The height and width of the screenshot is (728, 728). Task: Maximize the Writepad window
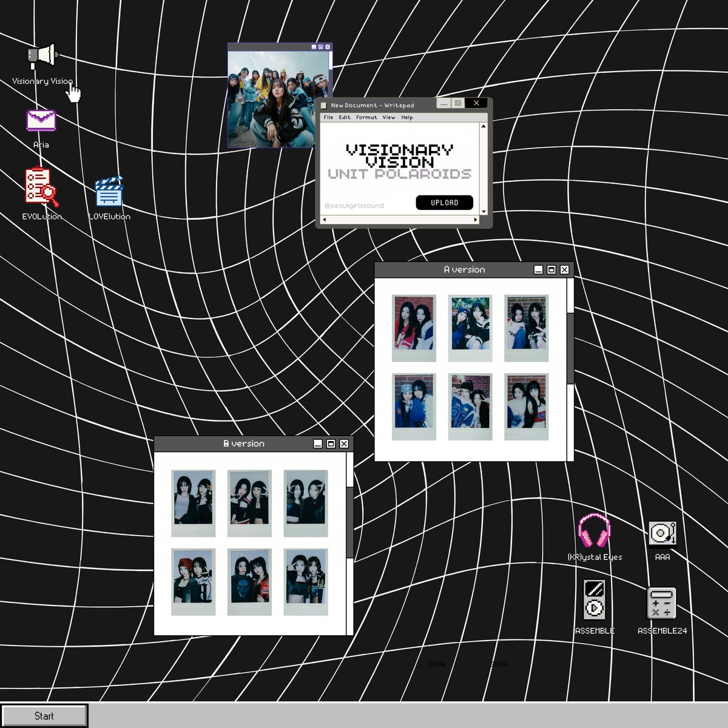[458, 103]
